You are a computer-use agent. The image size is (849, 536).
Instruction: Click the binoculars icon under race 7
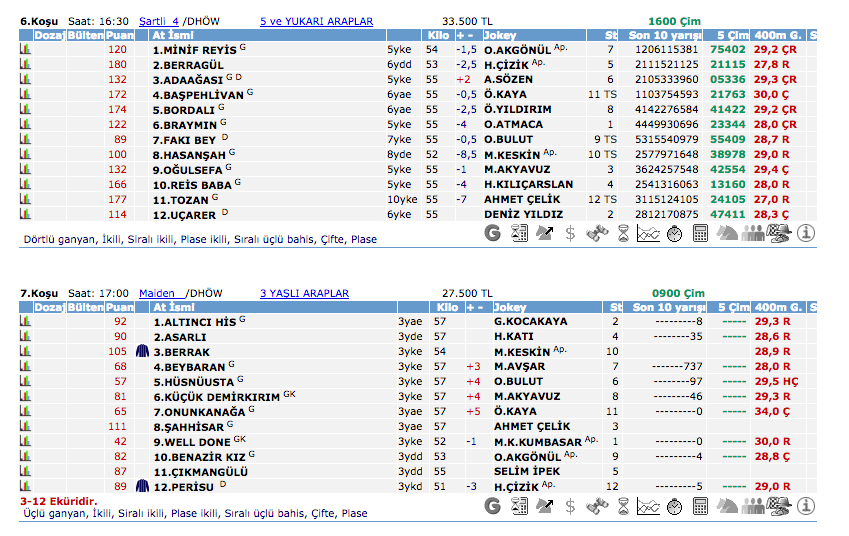596,507
